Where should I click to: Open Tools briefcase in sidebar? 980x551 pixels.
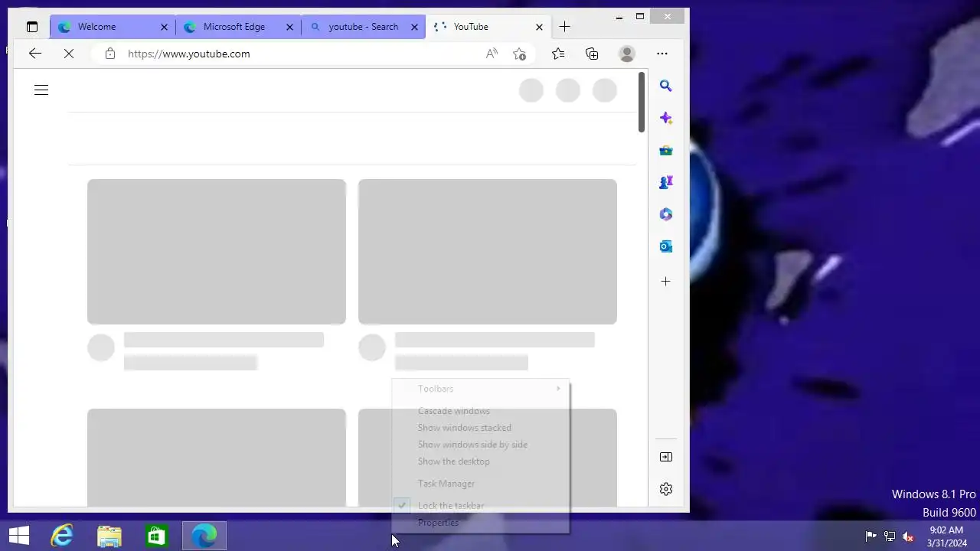tap(666, 151)
